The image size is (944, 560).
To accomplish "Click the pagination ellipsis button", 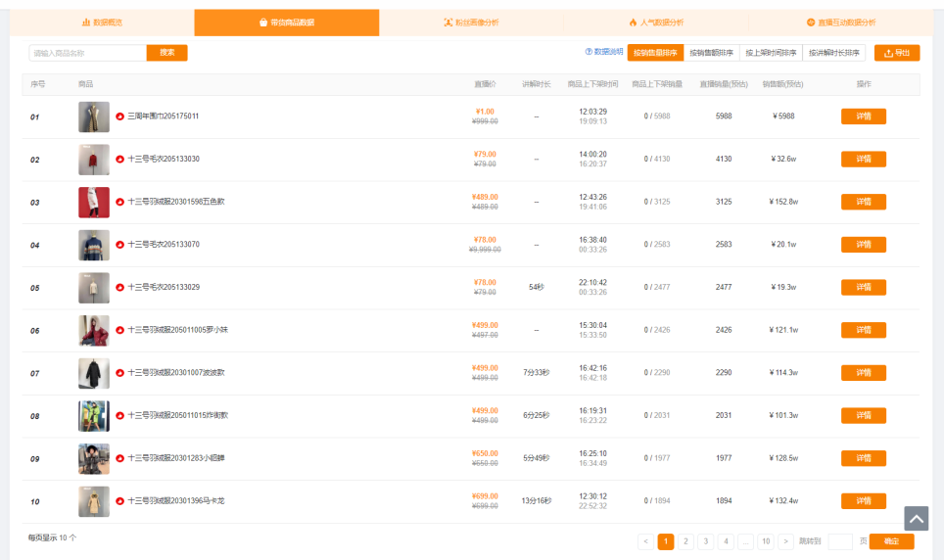I will point(745,541).
